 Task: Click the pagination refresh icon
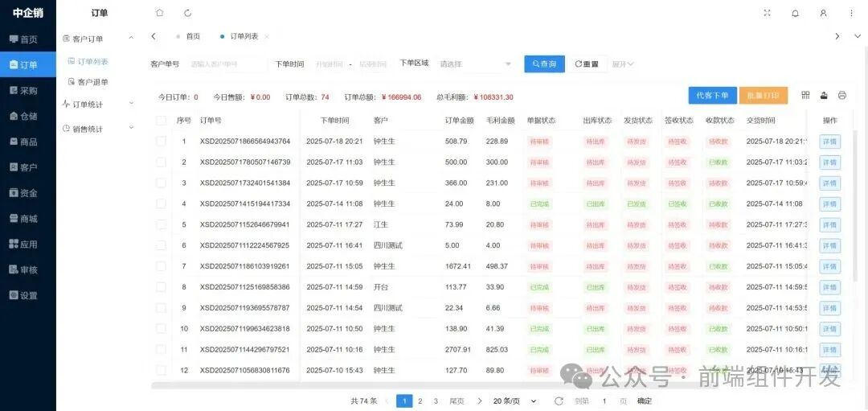[x=559, y=401]
